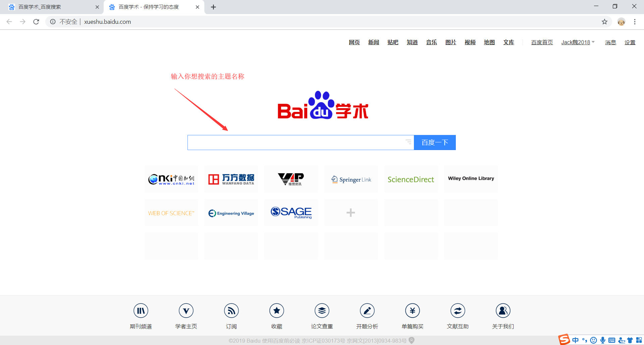Screen dimensions: 644x345
Task: Open the 期刊频道 journal channel icon
Action: pos(141,311)
